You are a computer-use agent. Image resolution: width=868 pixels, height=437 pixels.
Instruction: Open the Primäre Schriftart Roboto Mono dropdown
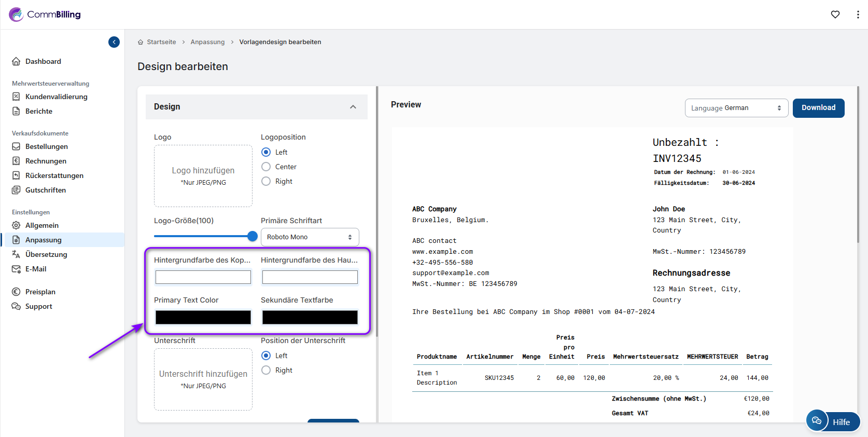tap(310, 237)
